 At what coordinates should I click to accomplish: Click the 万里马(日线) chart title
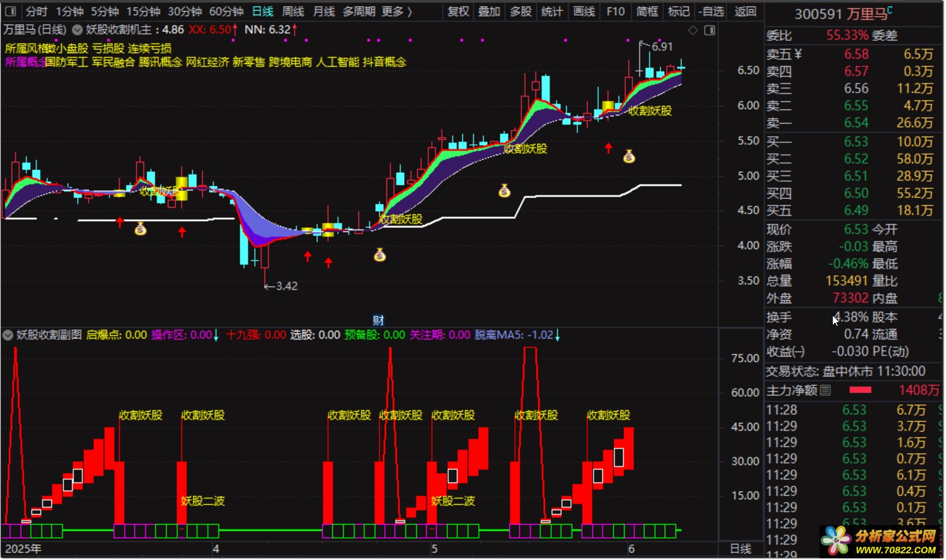(34, 30)
